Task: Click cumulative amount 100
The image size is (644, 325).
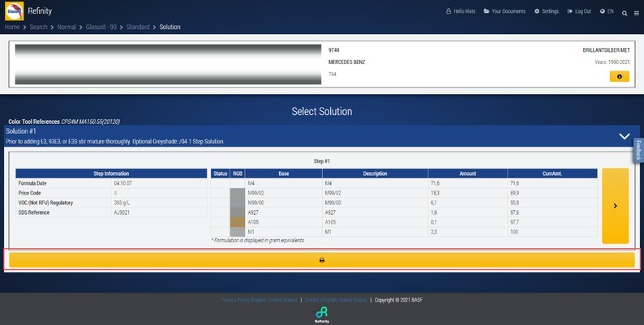Action: 514,232
